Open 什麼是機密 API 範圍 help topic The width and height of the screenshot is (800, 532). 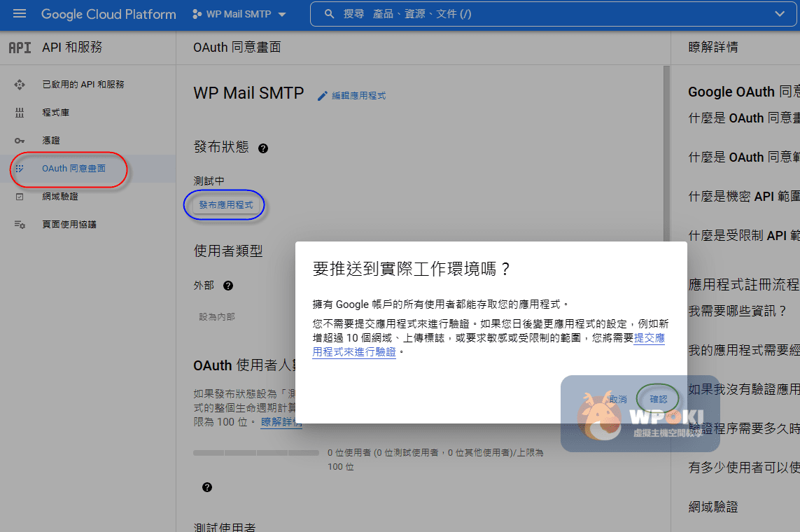744,197
